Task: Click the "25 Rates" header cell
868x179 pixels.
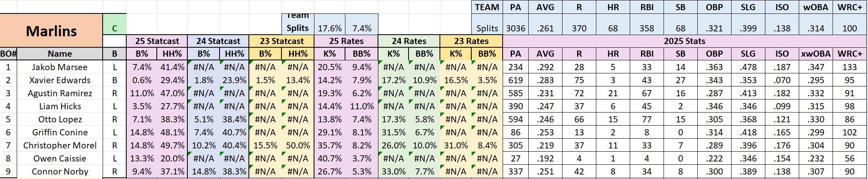Action: pyautogui.click(x=346, y=41)
